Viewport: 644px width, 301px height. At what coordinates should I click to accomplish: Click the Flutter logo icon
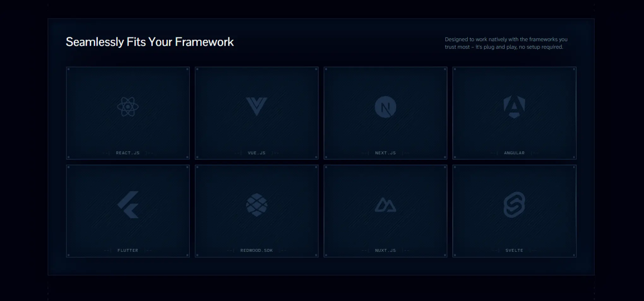click(x=128, y=204)
